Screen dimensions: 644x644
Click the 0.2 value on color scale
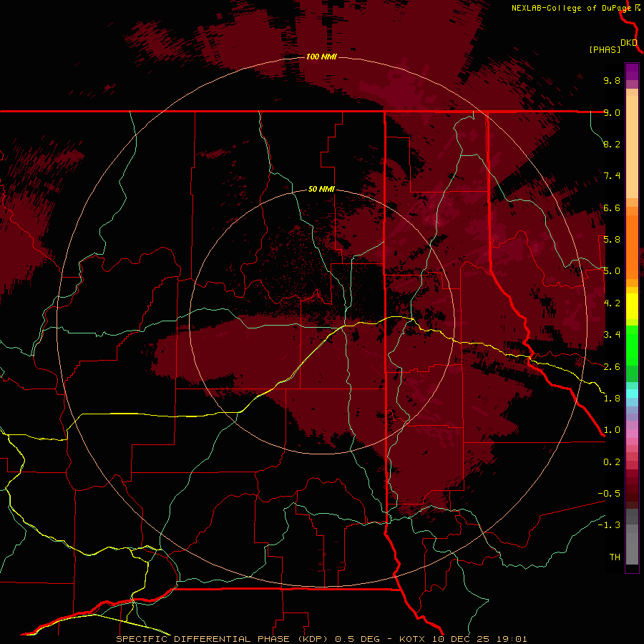pos(612,462)
